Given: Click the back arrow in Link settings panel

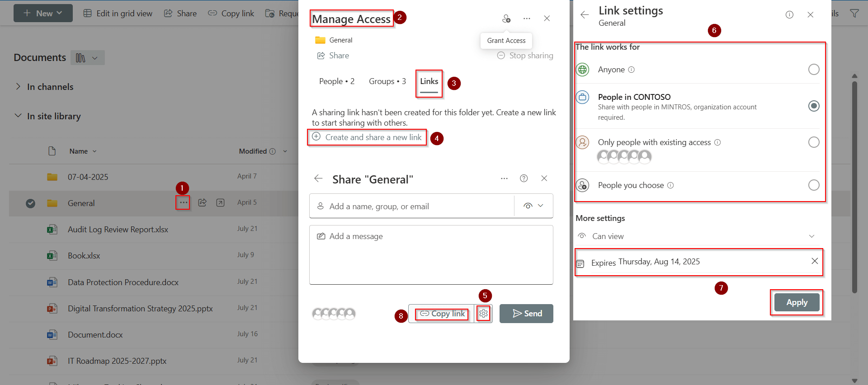Looking at the screenshot, I should (585, 14).
